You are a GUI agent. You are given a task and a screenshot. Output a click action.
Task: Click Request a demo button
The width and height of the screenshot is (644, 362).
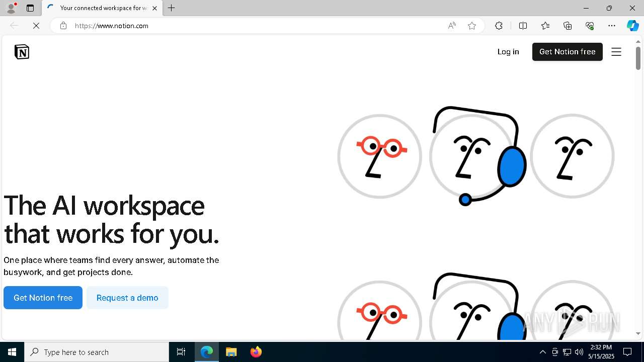pyautogui.click(x=127, y=298)
